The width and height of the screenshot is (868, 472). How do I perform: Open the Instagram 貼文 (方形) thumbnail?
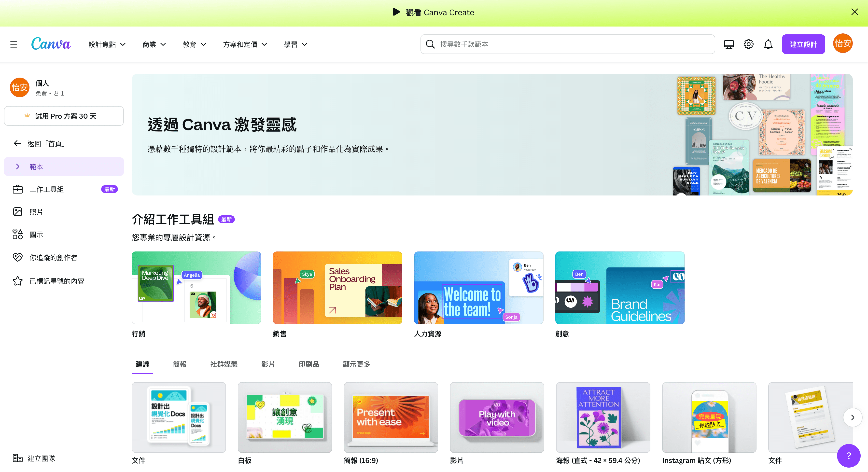pyautogui.click(x=709, y=417)
